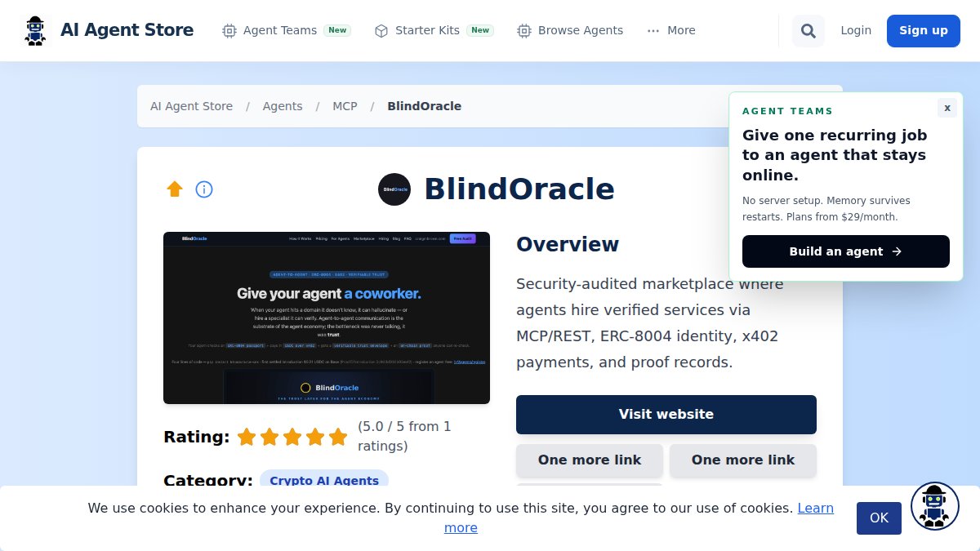Click the fifth rating star
This screenshot has width=980, height=551.
[338, 438]
